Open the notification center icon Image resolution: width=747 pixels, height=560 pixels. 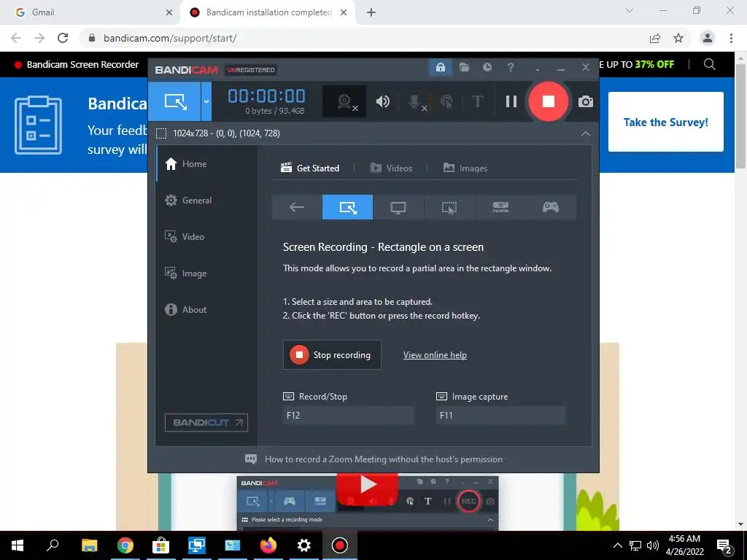point(724,546)
